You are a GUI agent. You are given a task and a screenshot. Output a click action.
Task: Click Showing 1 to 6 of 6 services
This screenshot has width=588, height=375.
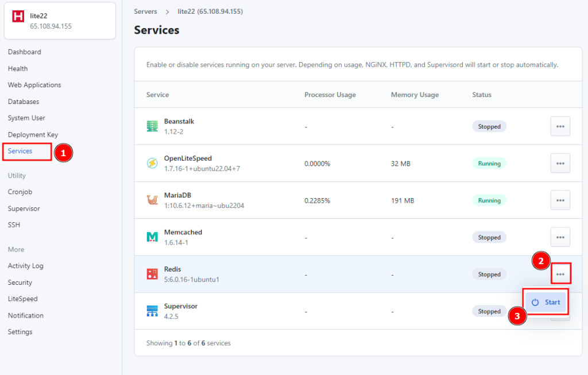click(x=188, y=343)
